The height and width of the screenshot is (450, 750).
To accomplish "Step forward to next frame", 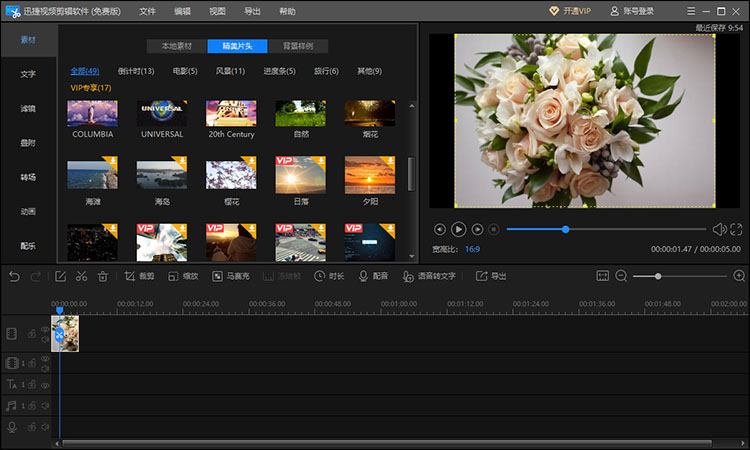I will click(477, 230).
